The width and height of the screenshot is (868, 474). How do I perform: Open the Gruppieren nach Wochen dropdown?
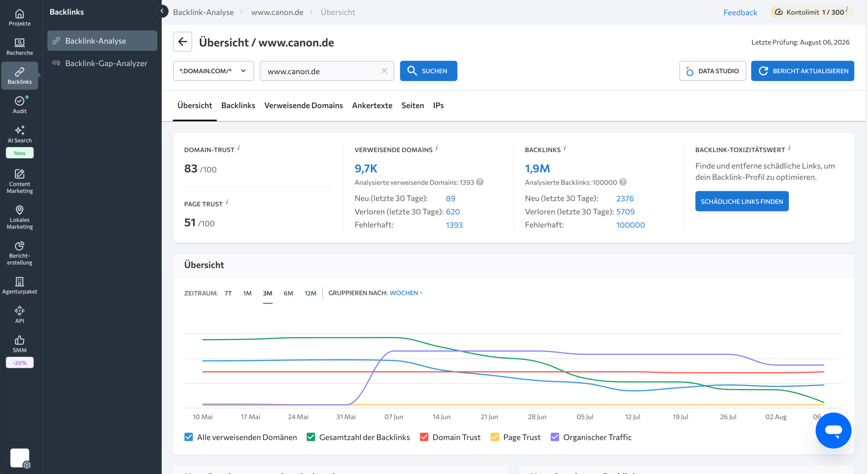(x=406, y=293)
